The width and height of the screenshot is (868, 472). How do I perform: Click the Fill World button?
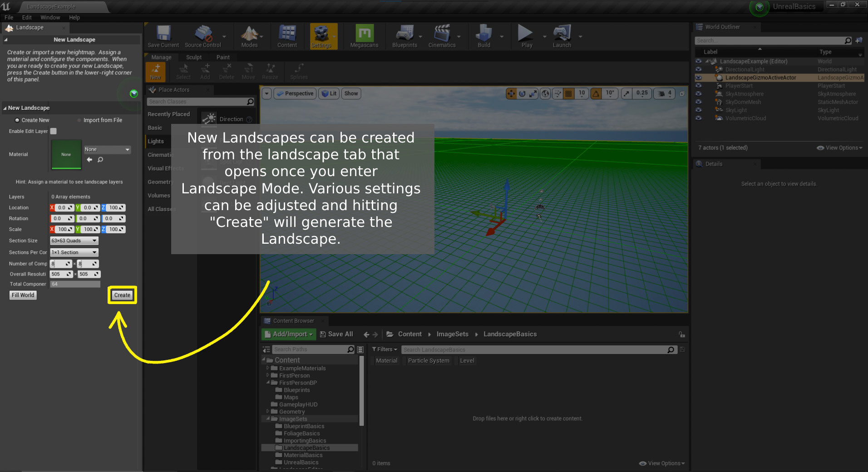(23, 295)
